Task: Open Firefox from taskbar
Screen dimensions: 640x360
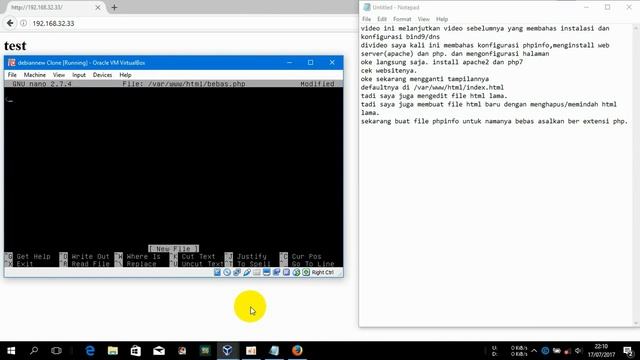Action: click(x=297, y=351)
